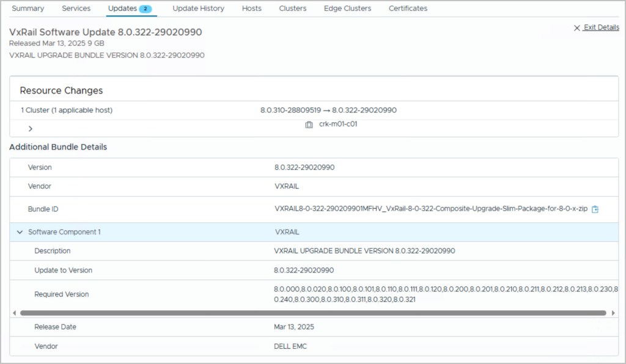The height and width of the screenshot is (364, 626).
Task: Click the X icon beside Exit Details
Action: tap(576, 27)
